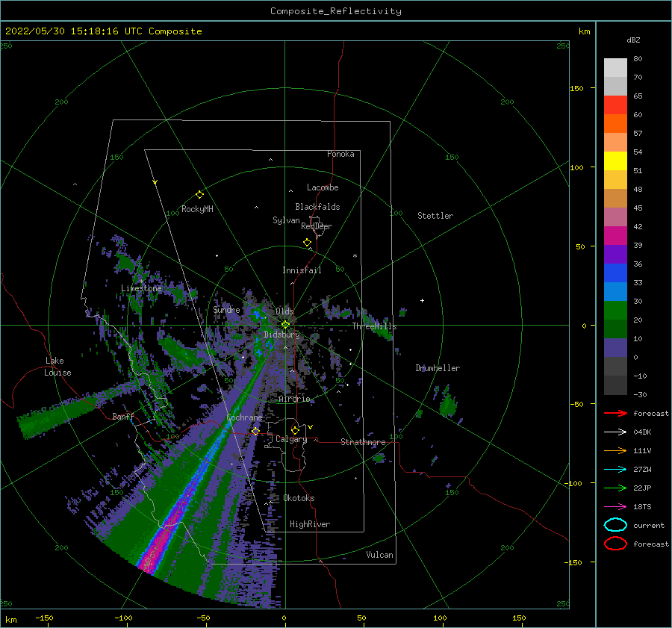Click the Drumheller label
The width and height of the screenshot is (672, 628).
tap(438, 368)
